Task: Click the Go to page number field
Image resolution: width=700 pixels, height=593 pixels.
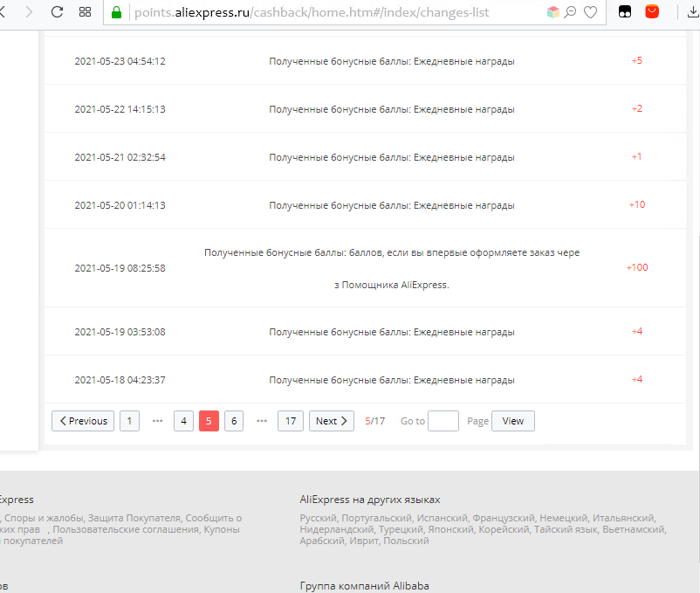Action: coord(443,421)
